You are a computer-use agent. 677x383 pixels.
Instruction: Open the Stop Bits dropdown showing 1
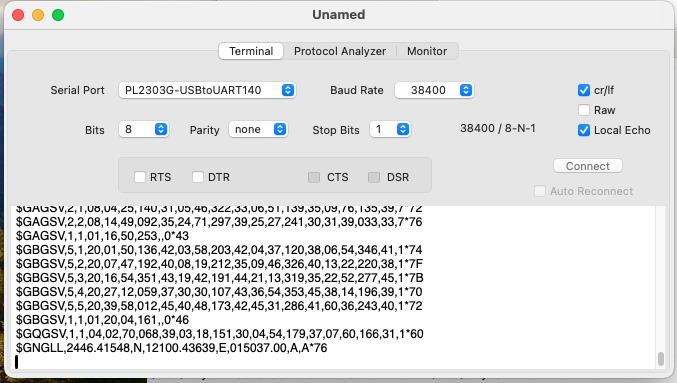[x=390, y=130]
